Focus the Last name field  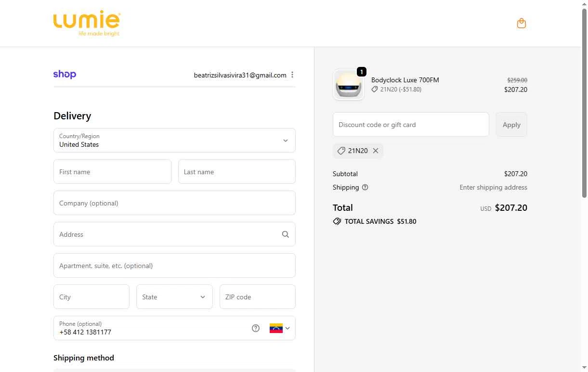tap(237, 172)
